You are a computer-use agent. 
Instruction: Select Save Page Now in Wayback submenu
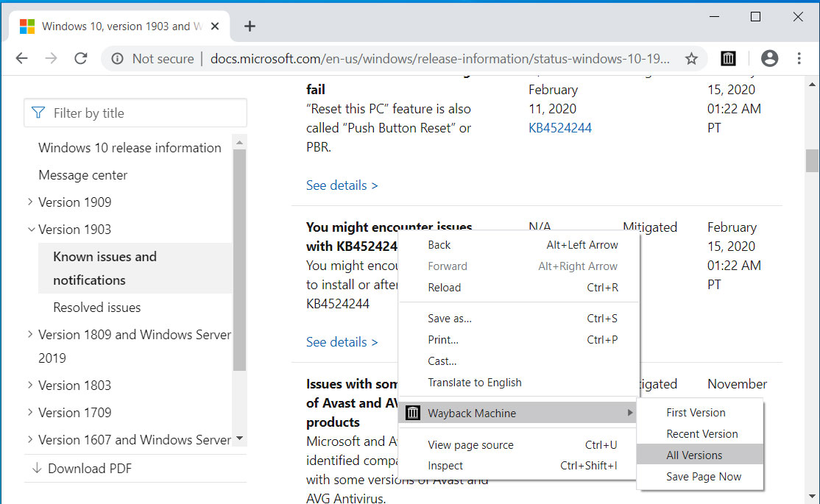pos(700,477)
